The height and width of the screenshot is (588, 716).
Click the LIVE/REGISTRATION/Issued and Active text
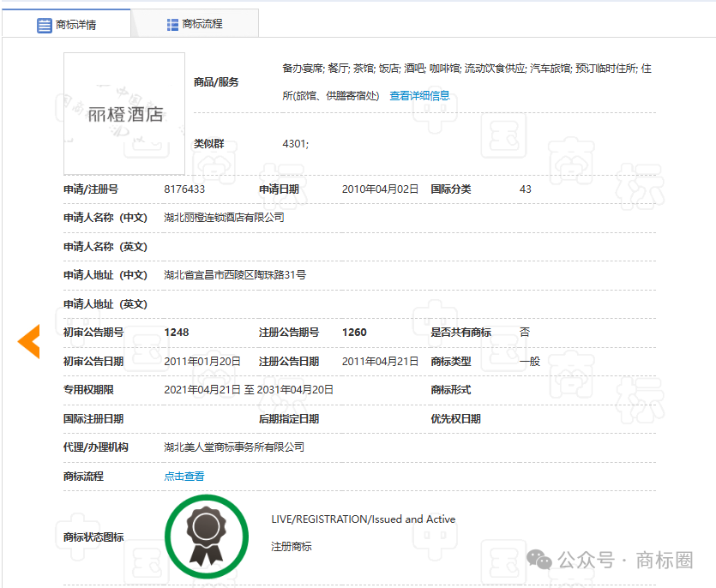364,519
